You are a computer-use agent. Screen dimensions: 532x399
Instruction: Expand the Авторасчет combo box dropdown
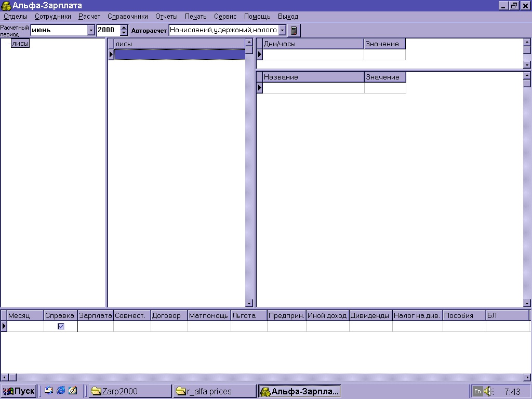(282, 30)
